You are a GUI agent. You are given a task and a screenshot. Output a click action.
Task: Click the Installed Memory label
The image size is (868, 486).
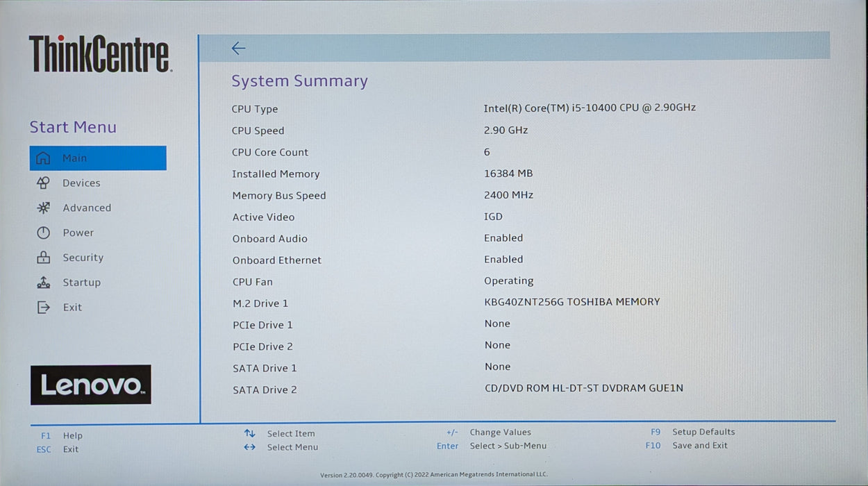(276, 174)
